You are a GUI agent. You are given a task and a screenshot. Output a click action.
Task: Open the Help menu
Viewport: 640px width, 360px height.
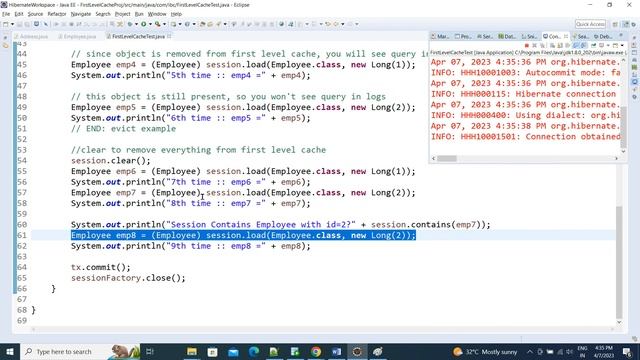pyautogui.click(x=176, y=14)
